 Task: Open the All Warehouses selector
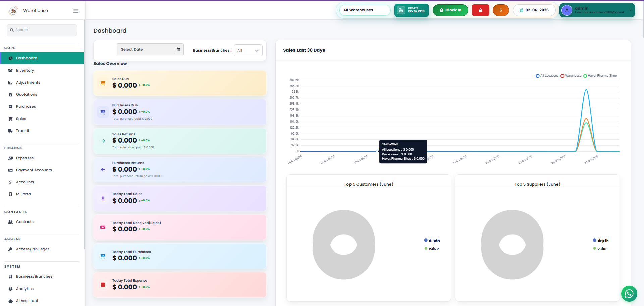[x=365, y=10]
